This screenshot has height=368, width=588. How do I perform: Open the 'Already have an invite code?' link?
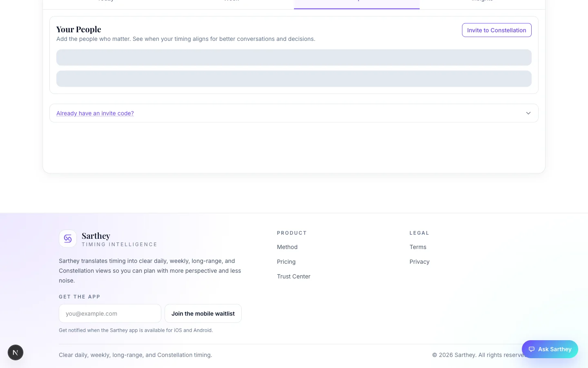point(95,113)
